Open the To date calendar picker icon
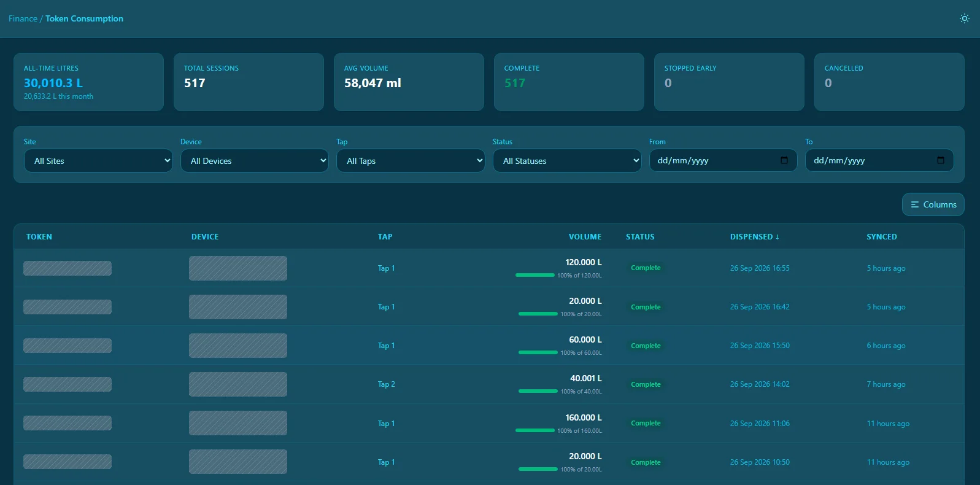980x485 pixels. 940,160
